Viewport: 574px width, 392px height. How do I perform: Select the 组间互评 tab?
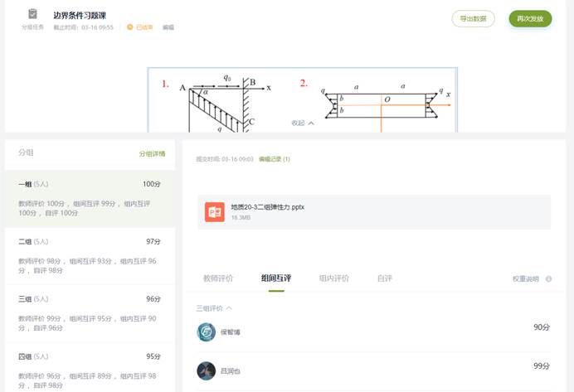click(275, 278)
